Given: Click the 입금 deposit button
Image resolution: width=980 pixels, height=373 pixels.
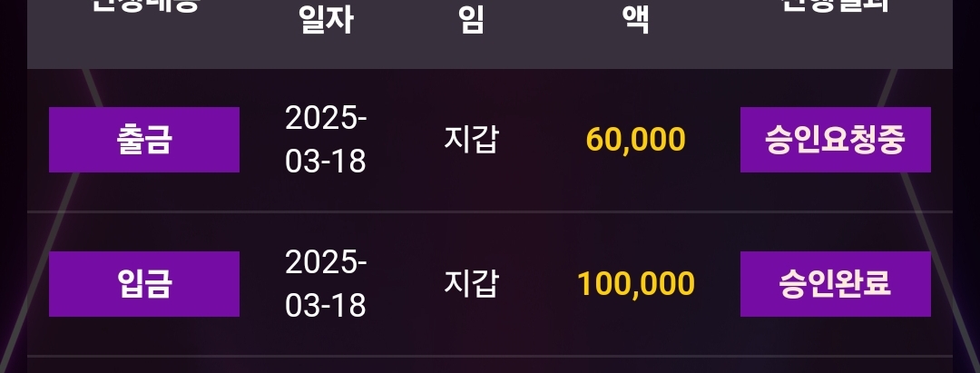Looking at the screenshot, I should [144, 284].
